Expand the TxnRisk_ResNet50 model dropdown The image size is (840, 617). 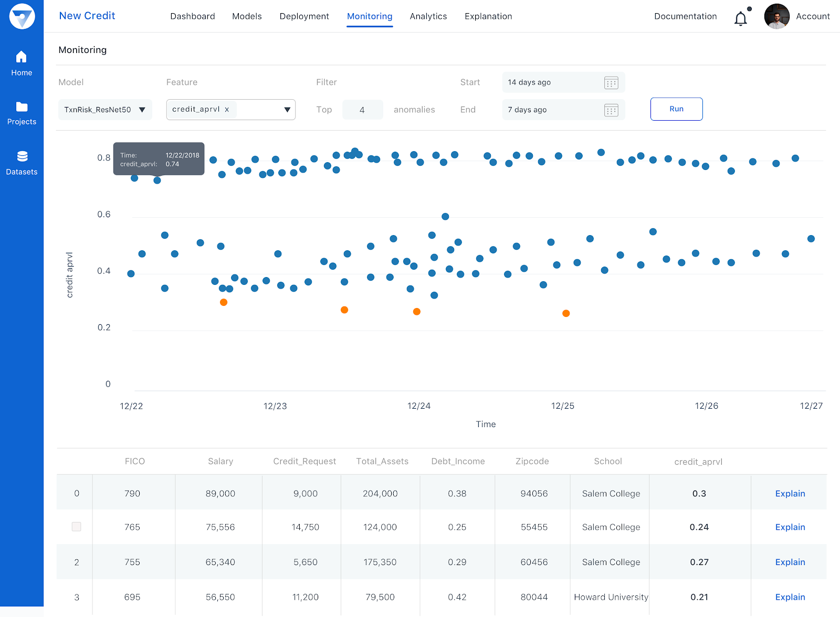point(142,110)
